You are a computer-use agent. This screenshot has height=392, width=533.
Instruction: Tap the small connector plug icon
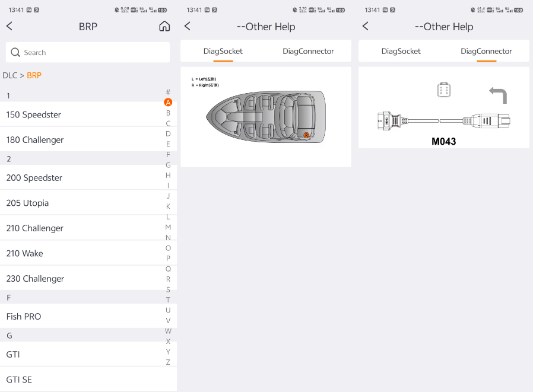[443, 90]
